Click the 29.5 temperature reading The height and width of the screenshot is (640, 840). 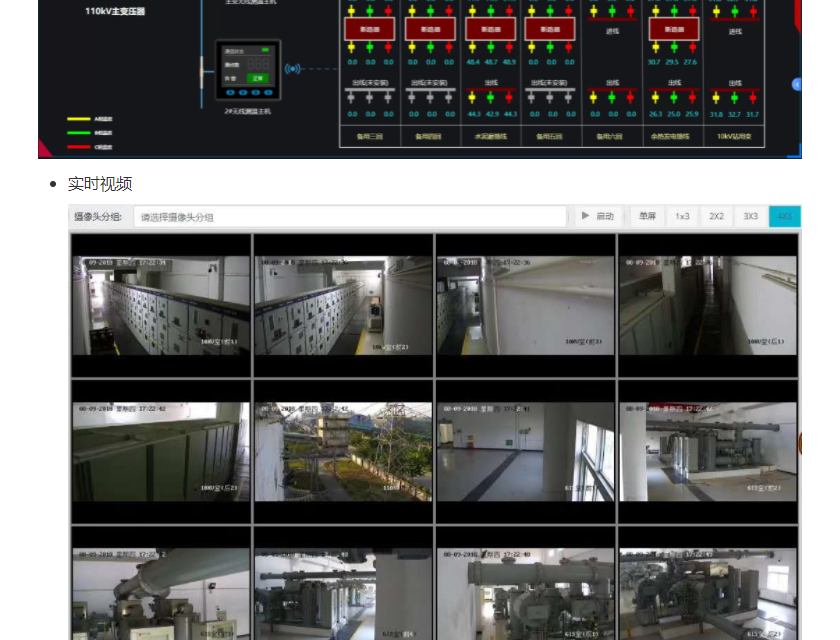672,62
